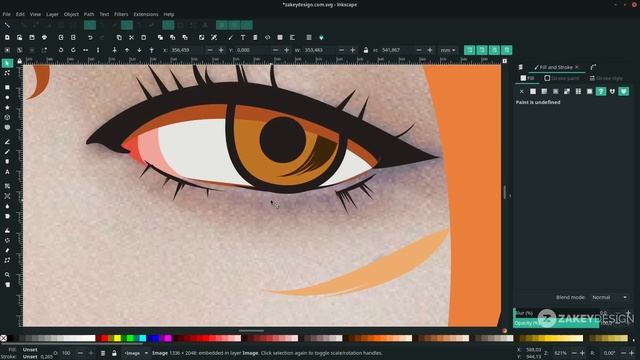Increase the canvas rotation value

(632, 353)
